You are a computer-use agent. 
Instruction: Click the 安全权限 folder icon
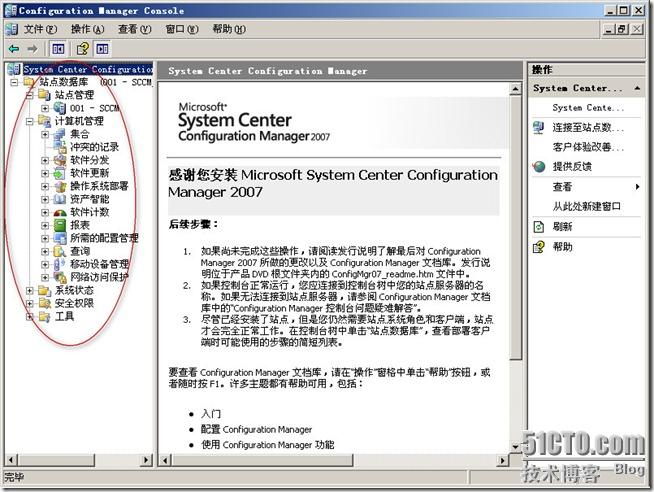tap(44, 304)
